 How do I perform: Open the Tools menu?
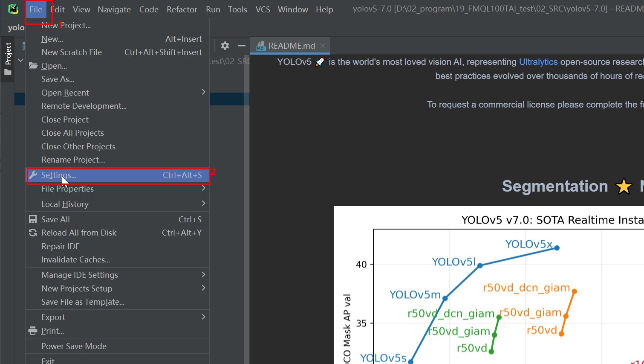(237, 9)
